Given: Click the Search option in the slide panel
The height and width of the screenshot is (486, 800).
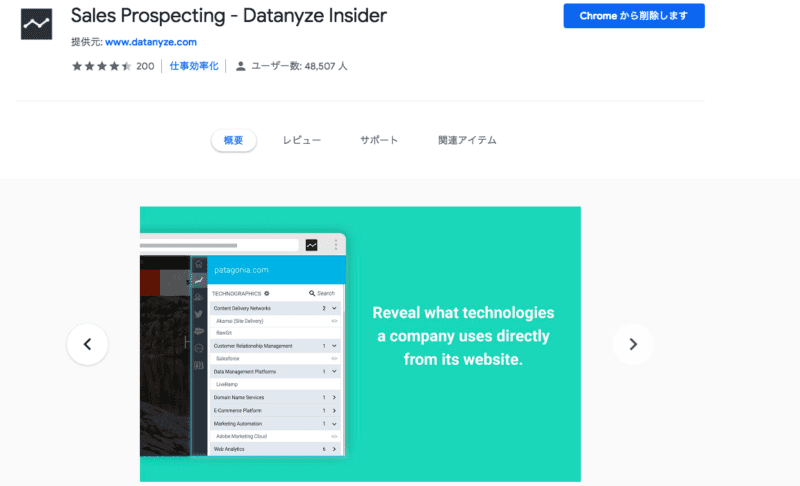Looking at the screenshot, I should pos(322,293).
